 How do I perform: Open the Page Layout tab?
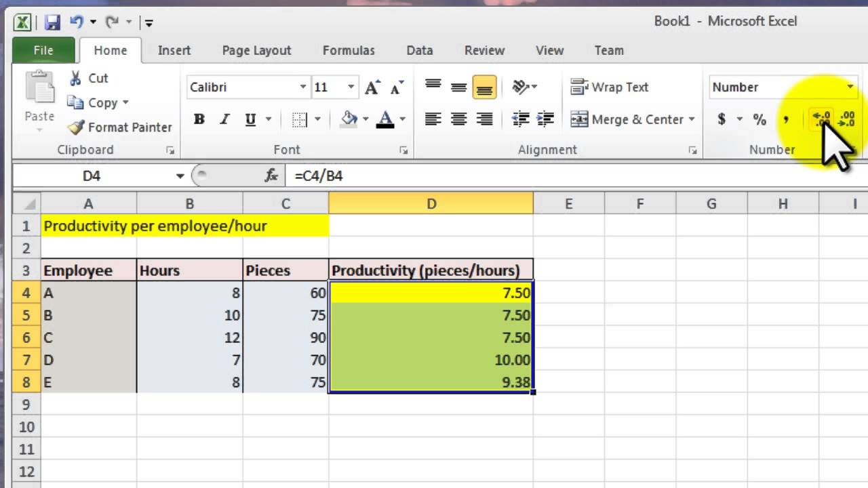pyautogui.click(x=256, y=50)
